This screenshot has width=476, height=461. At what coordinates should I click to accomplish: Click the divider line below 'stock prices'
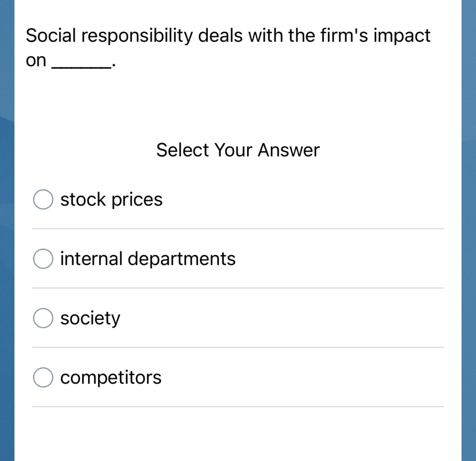(x=238, y=229)
